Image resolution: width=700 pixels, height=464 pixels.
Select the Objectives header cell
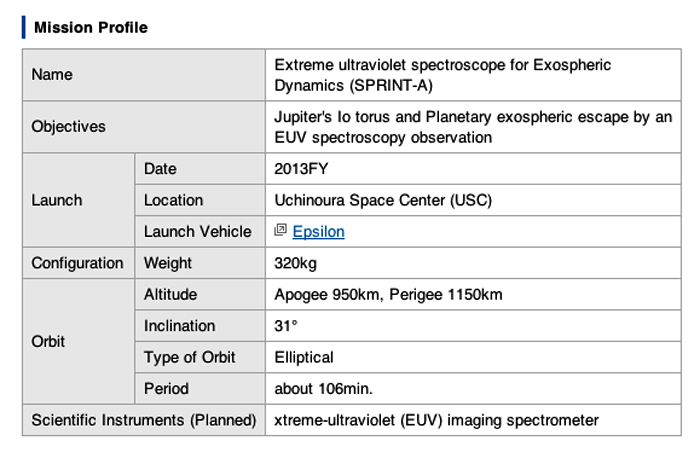(144, 127)
